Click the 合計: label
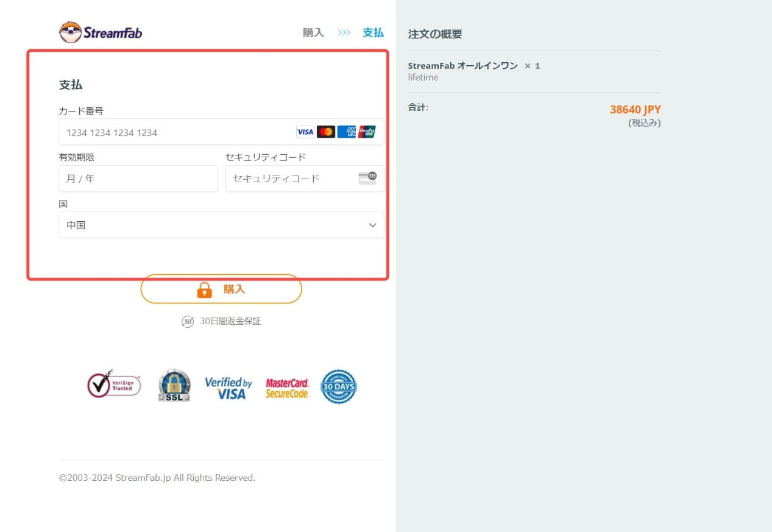772x532 pixels. tap(418, 107)
